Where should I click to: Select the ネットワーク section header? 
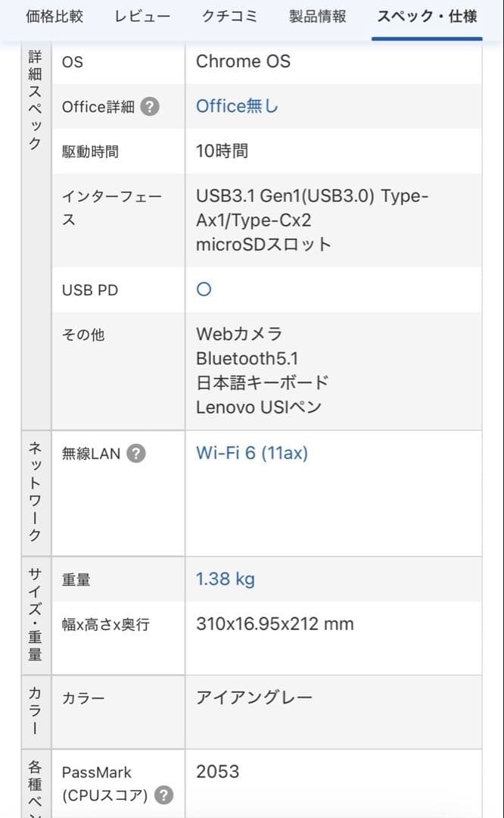point(34,492)
